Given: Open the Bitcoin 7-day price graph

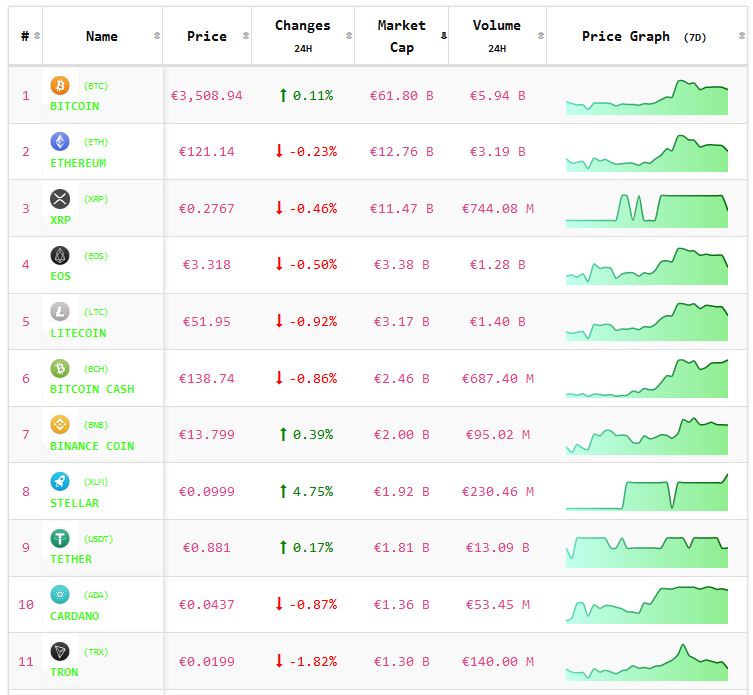Looking at the screenshot, I should [646, 96].
